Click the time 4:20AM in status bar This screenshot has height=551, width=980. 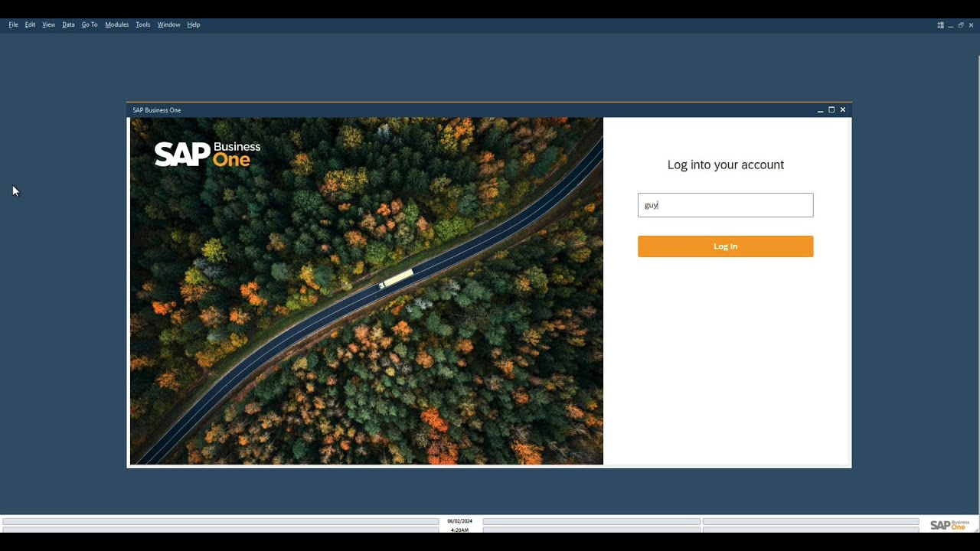(459, 530)
